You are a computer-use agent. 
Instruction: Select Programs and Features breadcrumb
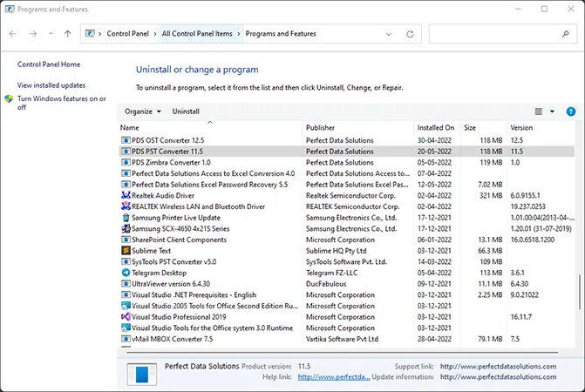[281, 34]
